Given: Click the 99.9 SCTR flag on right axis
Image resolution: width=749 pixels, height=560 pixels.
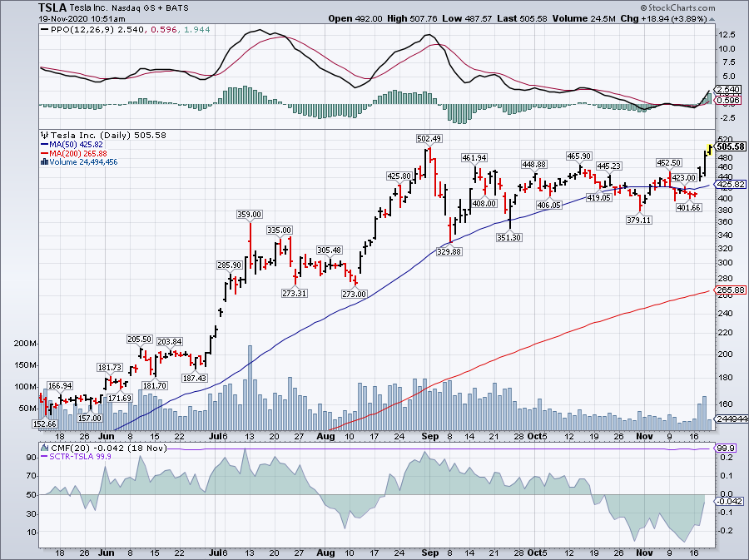Looking at the screenshot, I should pyautogui.click(x=726, y=448).
